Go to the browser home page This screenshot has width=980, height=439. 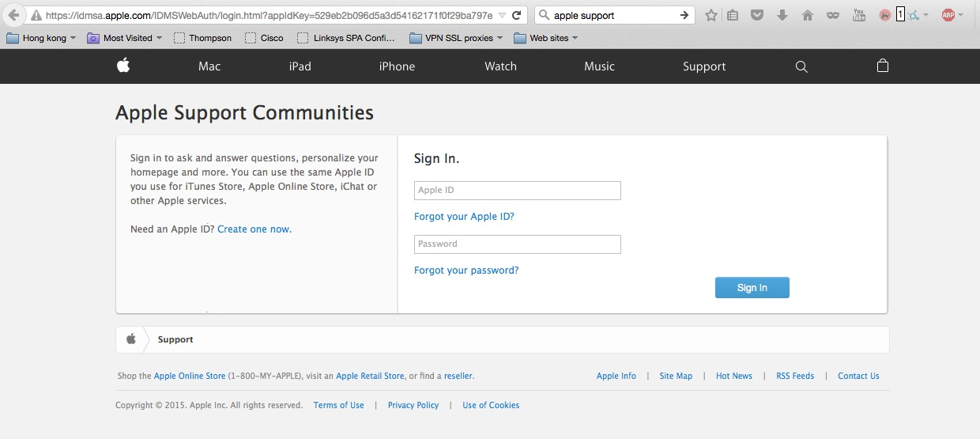pyautogui.click(x=807, y=15)
